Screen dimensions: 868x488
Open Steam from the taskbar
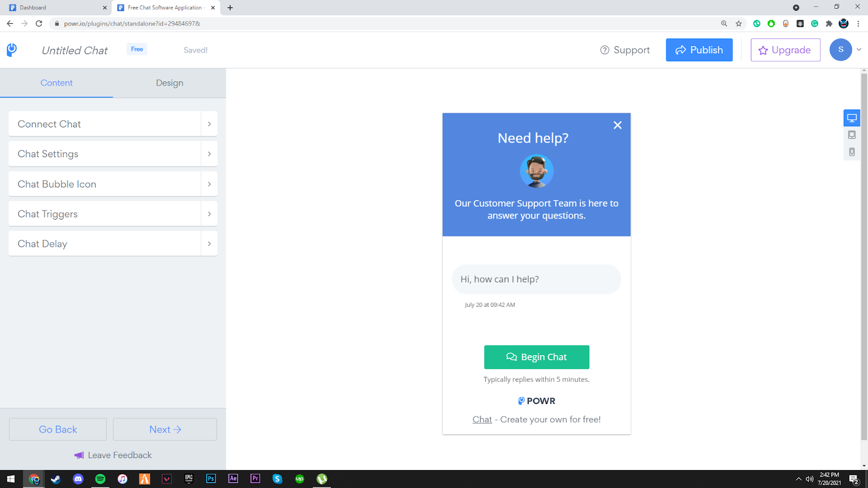tap(55, 479)
